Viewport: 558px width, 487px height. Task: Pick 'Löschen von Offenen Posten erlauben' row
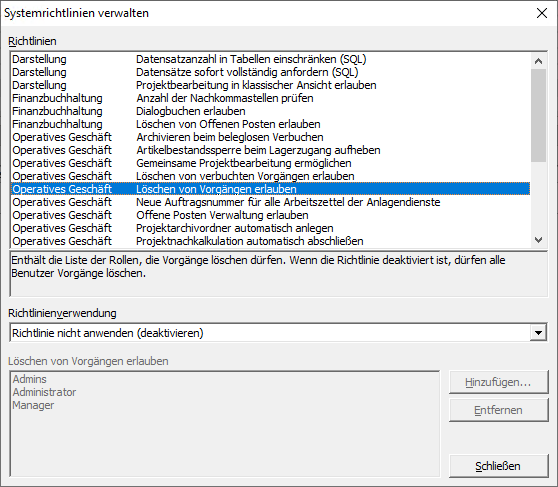(x=270, y=124)
